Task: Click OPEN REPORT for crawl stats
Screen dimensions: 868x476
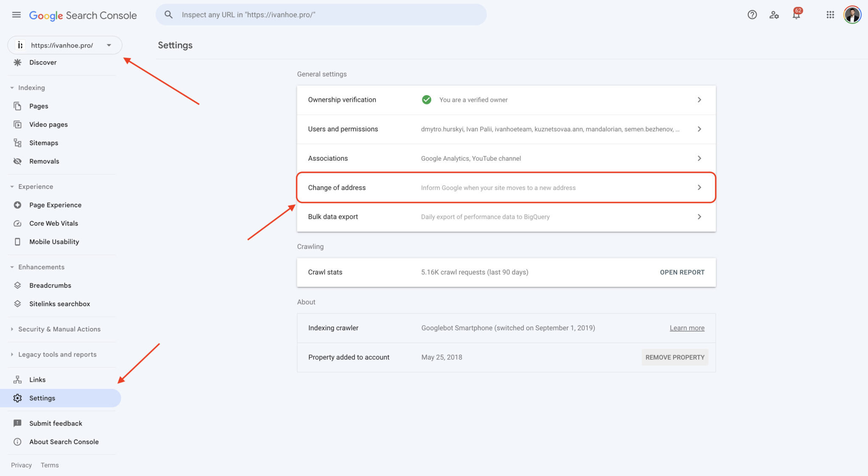Action: [x=682, y=272]
